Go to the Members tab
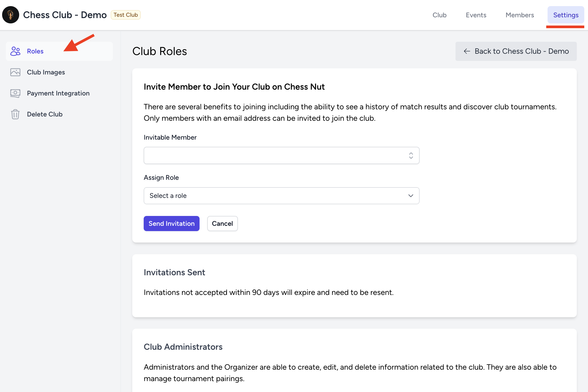 tap(520, 15)
